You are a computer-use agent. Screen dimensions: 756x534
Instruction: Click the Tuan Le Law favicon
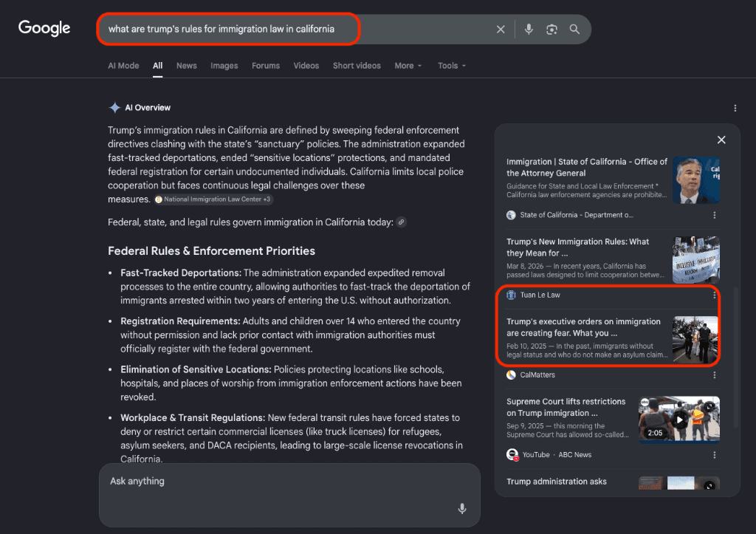pyautogui.click(x=511, y=295)
